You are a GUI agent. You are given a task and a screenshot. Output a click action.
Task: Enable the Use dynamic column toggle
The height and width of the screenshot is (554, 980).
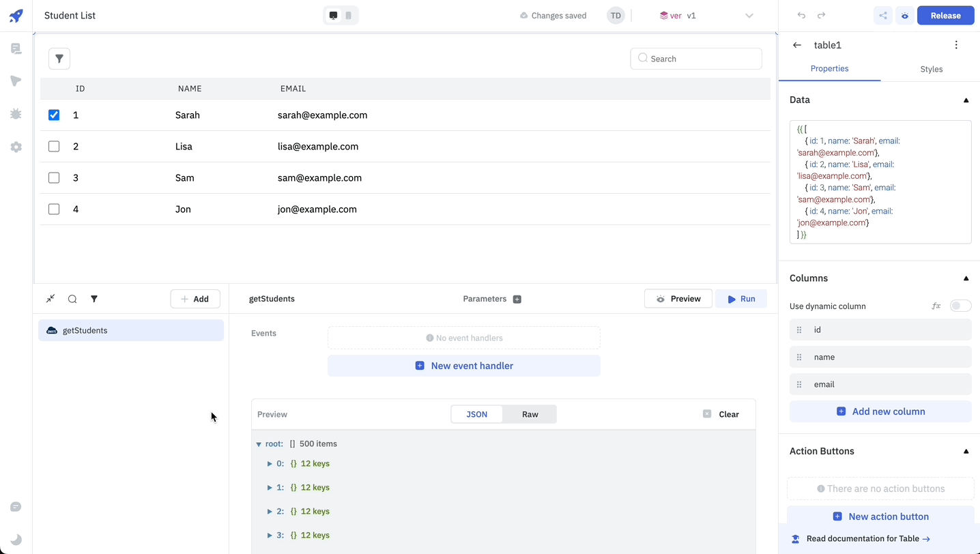[960, 306]
